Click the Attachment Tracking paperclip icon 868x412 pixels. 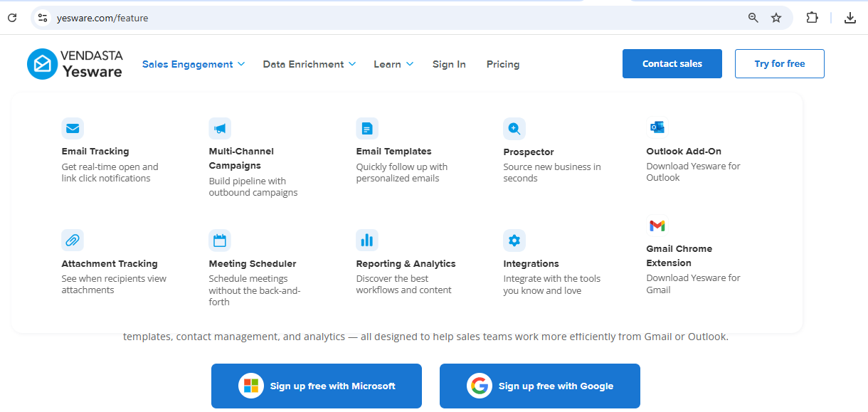73,240
